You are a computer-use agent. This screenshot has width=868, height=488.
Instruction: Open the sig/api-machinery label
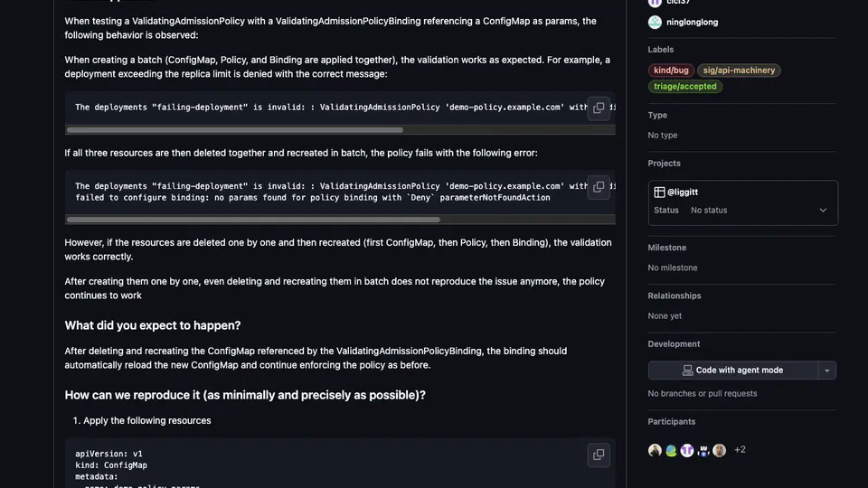coord(741,70)
